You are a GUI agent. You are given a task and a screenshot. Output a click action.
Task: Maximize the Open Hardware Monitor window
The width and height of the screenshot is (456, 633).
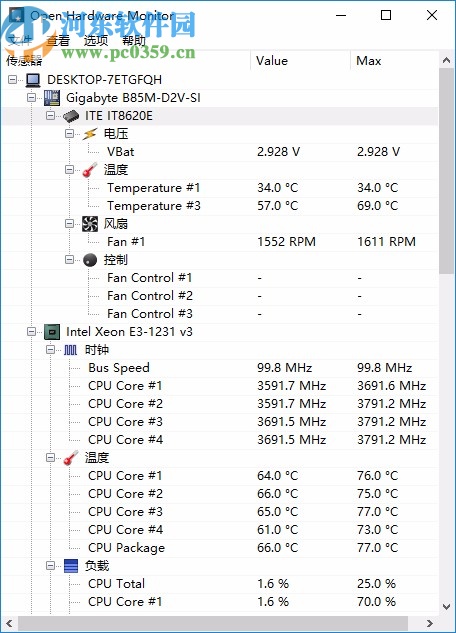386,15
